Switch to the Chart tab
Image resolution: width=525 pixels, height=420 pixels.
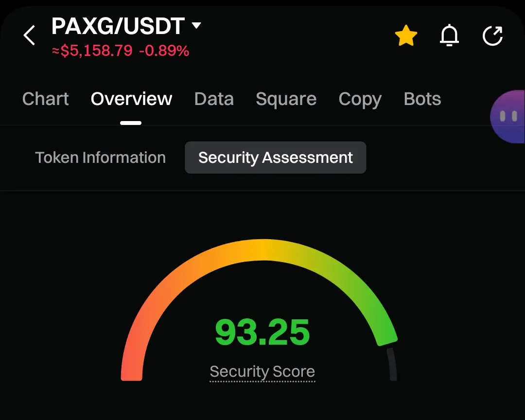pos(46,99)
